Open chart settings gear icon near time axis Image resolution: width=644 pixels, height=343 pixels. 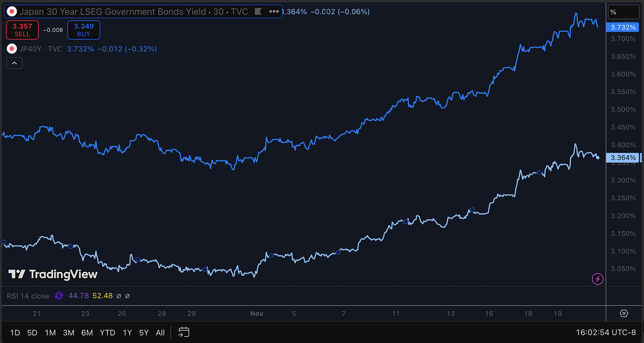(x=624, y=313)
